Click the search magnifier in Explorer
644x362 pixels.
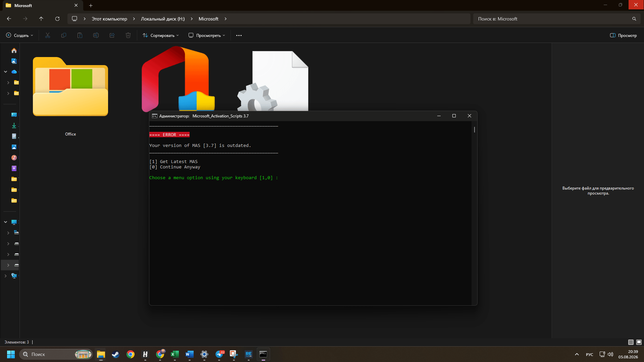tap(634, 19)
